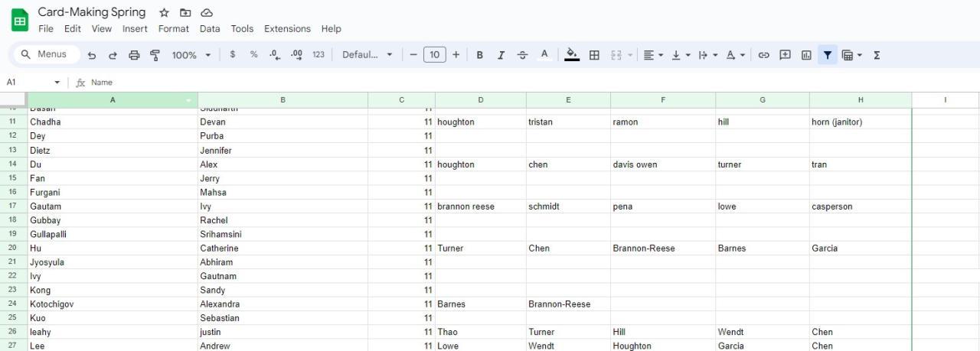Select cell containing casperson
The height and width of the screenshot is (351, 980).
click(x=861, y=206)
